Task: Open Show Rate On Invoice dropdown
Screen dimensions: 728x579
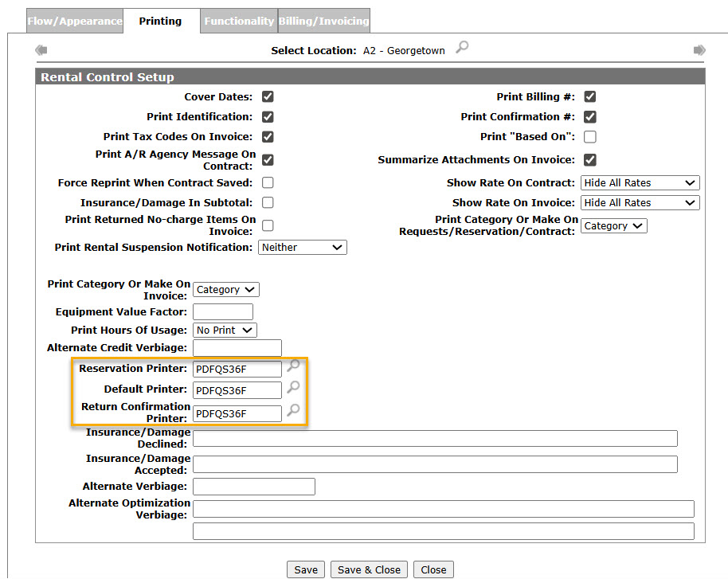Action: 640,203
